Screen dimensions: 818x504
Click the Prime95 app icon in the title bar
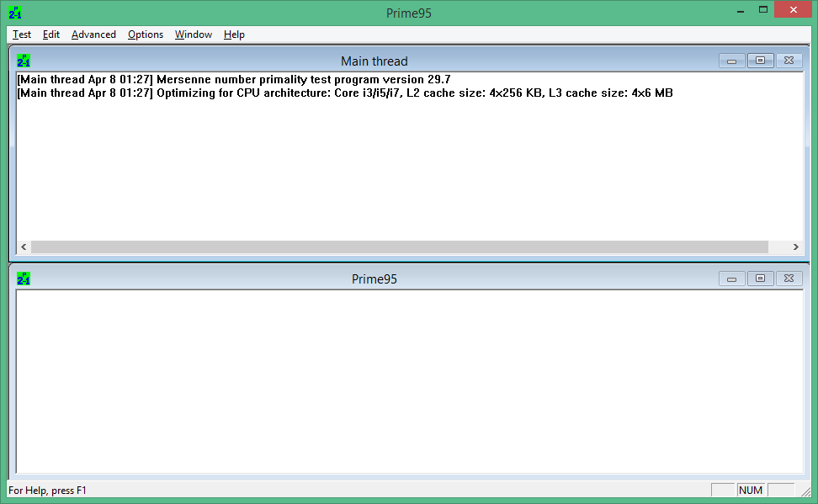point(15,13)
